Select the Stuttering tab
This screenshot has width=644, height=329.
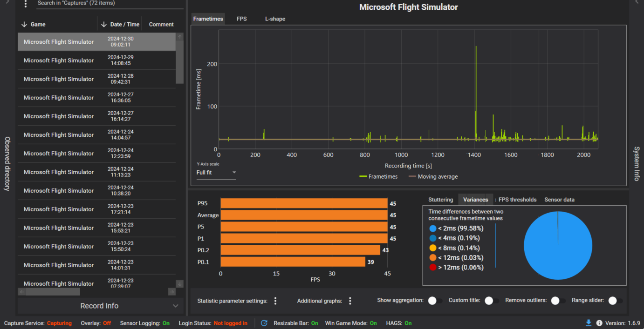point(441,200)
